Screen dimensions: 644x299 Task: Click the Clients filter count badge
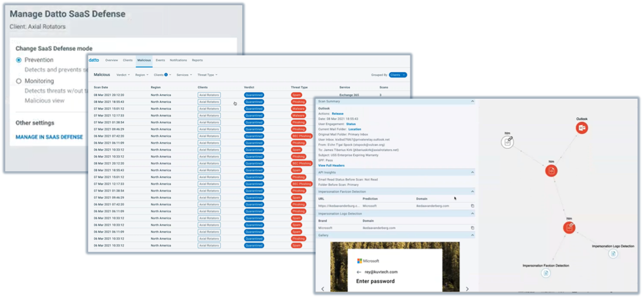coord(166,75)
